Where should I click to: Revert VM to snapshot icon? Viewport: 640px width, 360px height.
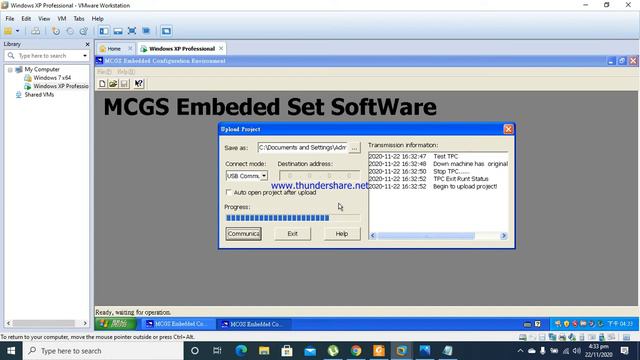click(70, 31)
